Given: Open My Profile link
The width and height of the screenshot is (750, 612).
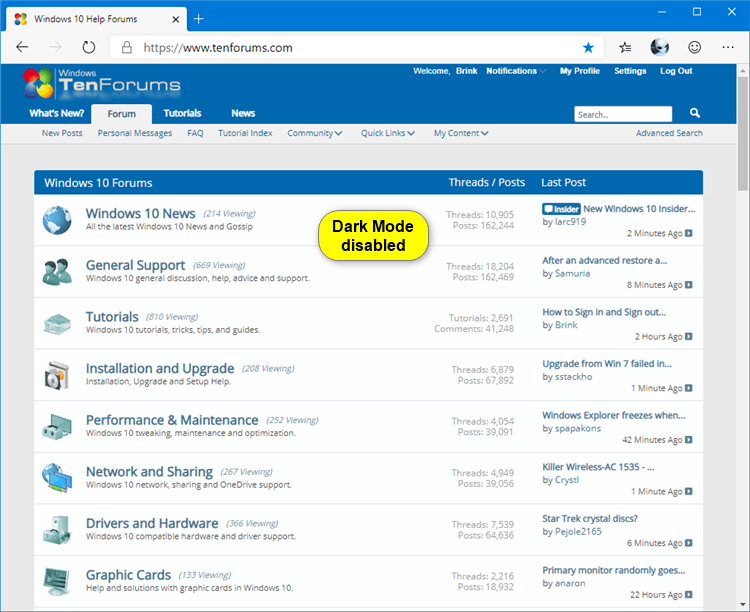Looking at the screenshot, I should (580, 71).
